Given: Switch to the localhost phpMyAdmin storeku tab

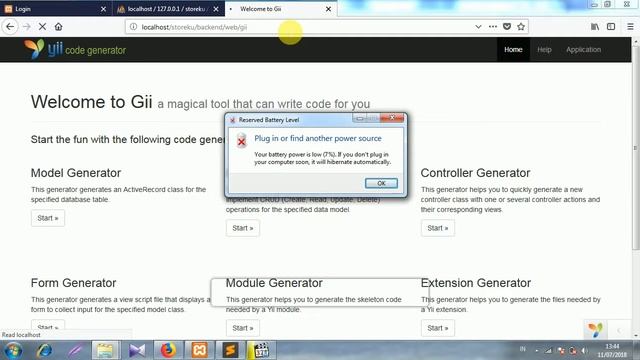Looking at the screenshot, I should point(168,9).
